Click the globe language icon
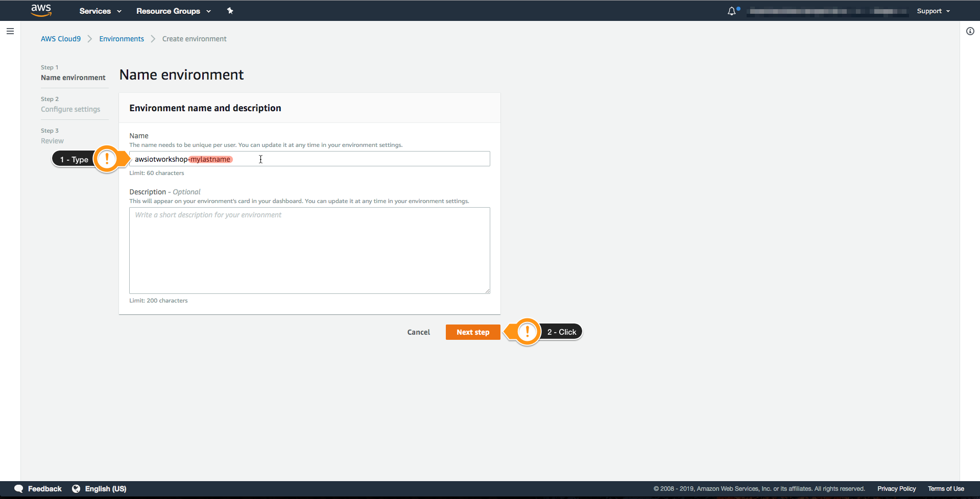 [76, 489]
